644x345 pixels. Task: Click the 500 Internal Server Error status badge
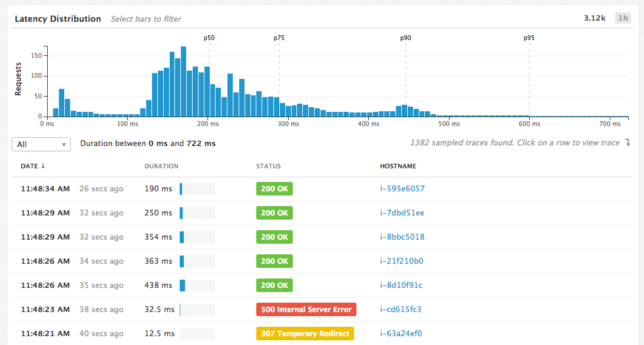pos(306,309)
